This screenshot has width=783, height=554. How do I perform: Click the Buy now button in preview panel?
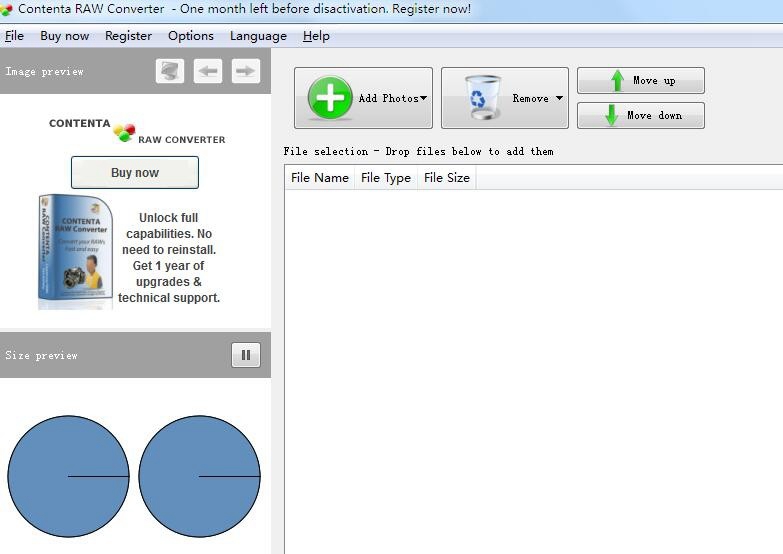coord(135,172)
